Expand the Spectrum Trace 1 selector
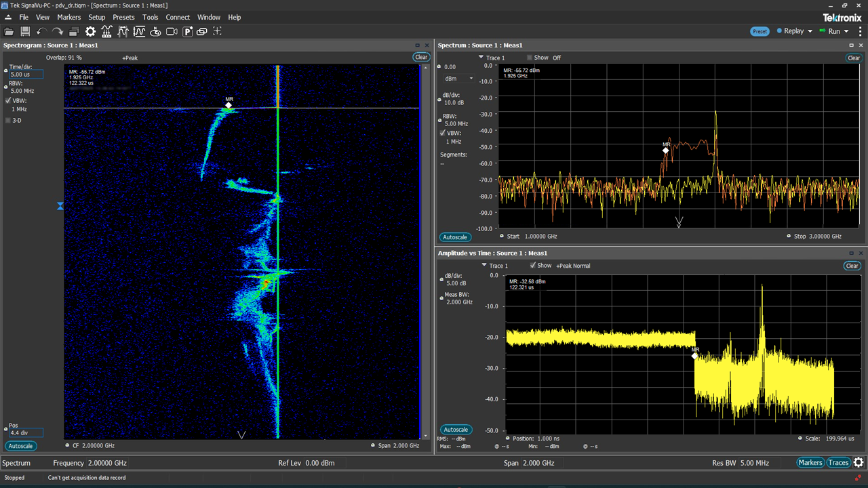868x488 pixels. pyautogui.click(x=481, y=58)
